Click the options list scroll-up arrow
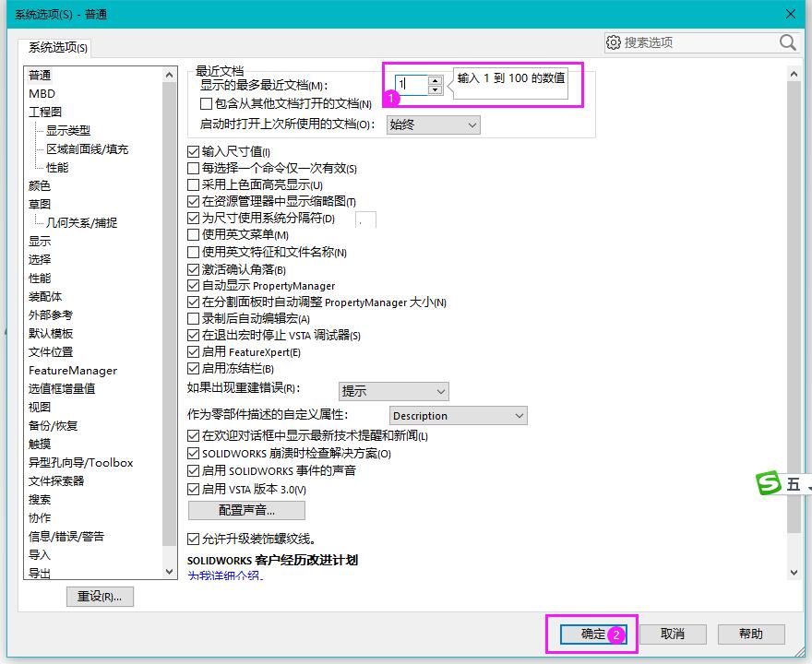This screenshot has width=812, height=664. (x=170, y=75)
